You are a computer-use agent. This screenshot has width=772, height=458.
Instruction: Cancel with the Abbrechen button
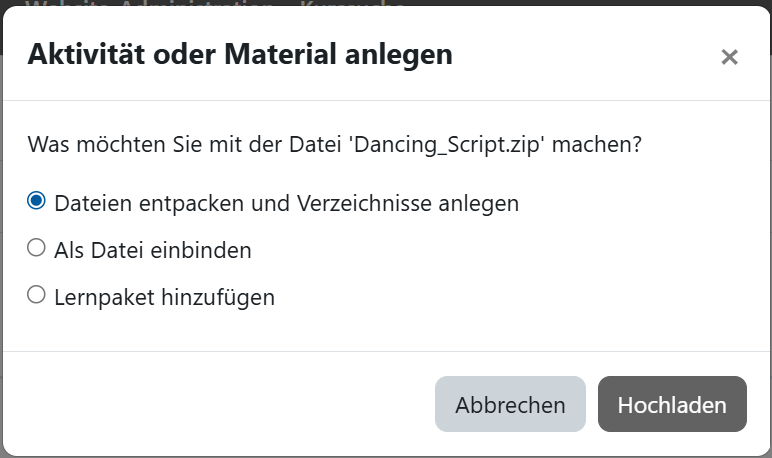pos(510,405)
